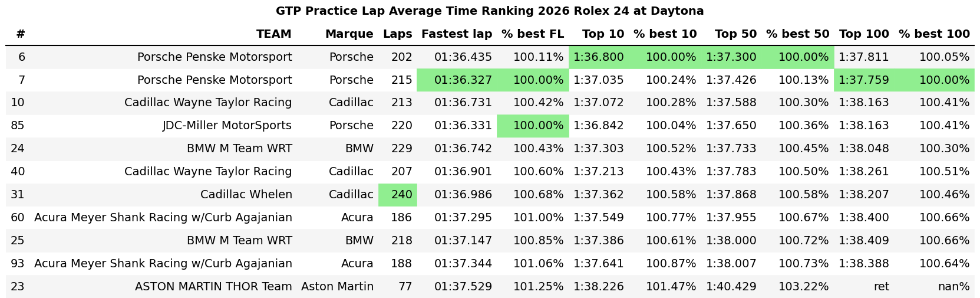Click the table title mentioning Rolex 24 at Daytona
Image resolution: width=980 pixels, height=298 pixels.
point(489,11)
